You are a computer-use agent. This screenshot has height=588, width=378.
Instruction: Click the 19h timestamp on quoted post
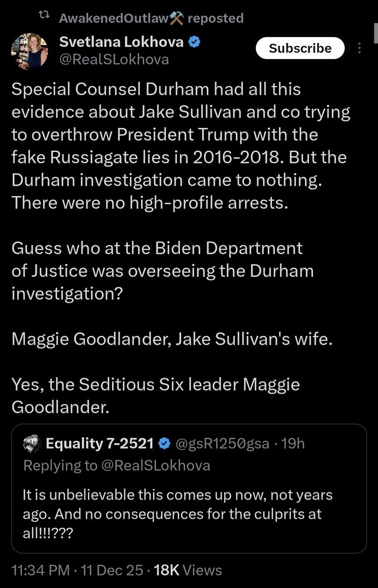294,443
